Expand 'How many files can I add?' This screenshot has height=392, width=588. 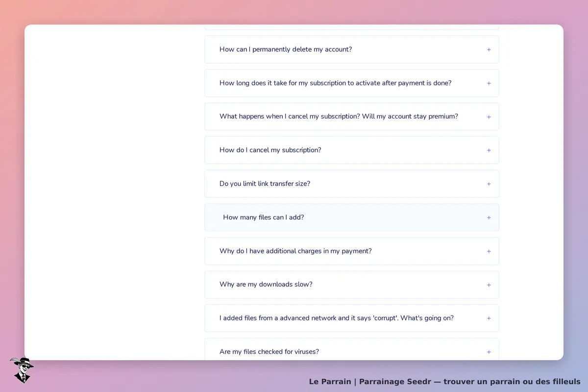point(351,218)
